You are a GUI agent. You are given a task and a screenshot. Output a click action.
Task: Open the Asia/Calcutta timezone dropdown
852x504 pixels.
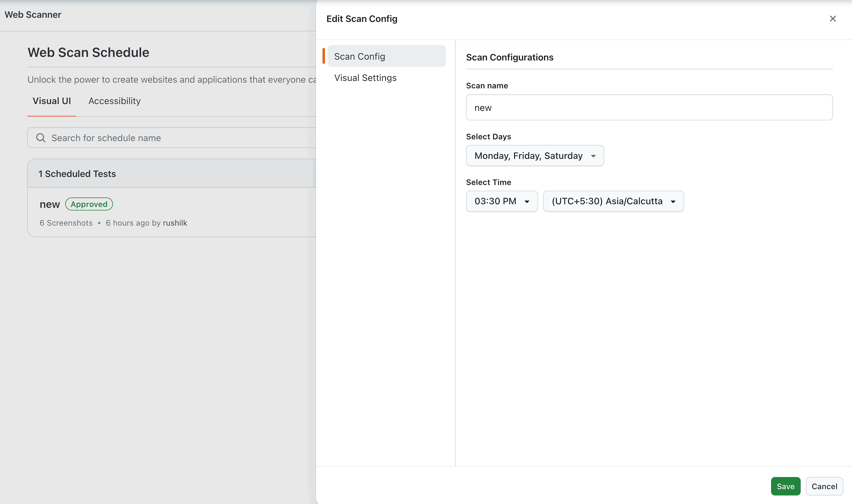click(x=613, y=201)
